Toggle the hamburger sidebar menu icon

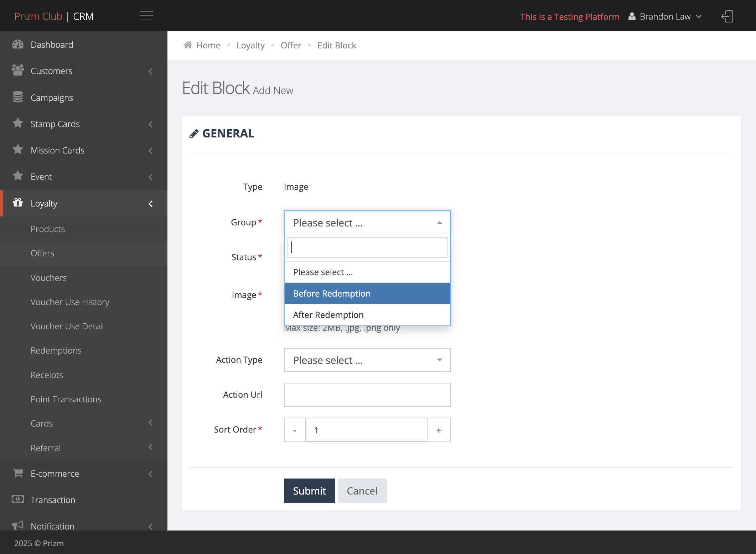point(146,16)
